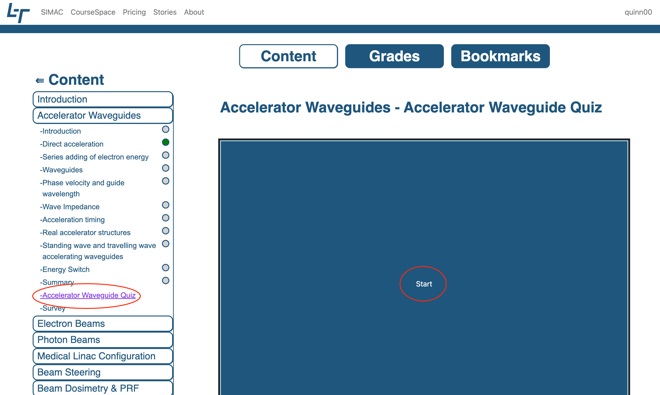Expand the Introduction section
Image resolution: width=660 pixels, height=395 pixels.
[x=103, y=99]
